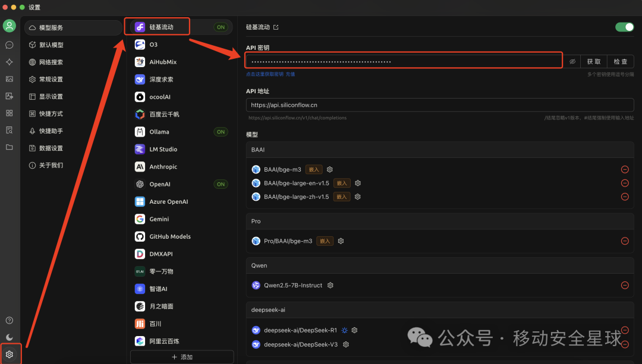Image resolution: width=642 pixels, height=364 pixels.
Task: Open the user avatar profile
Action: click(9, 26)
